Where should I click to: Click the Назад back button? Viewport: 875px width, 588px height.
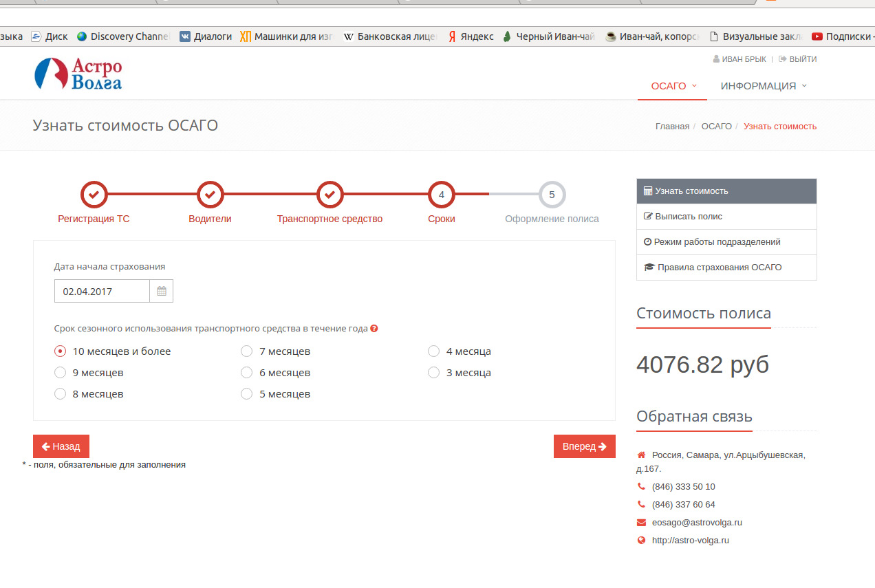61,446
